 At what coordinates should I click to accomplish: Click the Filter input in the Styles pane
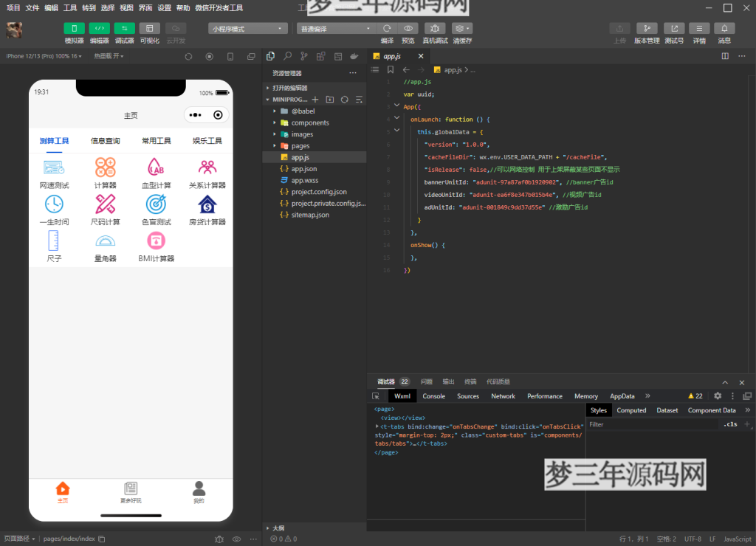[653, 424]
